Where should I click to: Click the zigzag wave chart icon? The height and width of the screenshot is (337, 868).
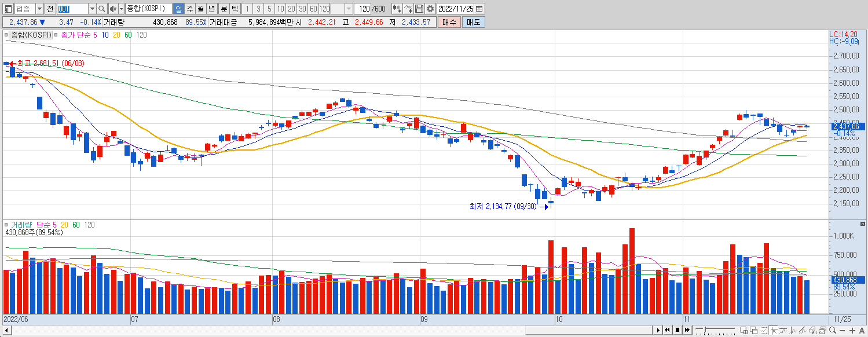point(793,331)
